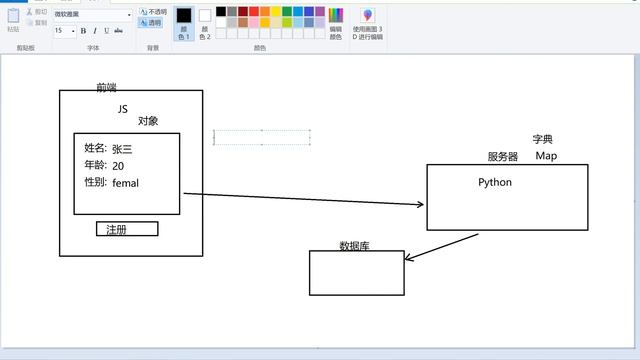Pick the white palette swatch
640x360 pixels.
tap(221, 22)
